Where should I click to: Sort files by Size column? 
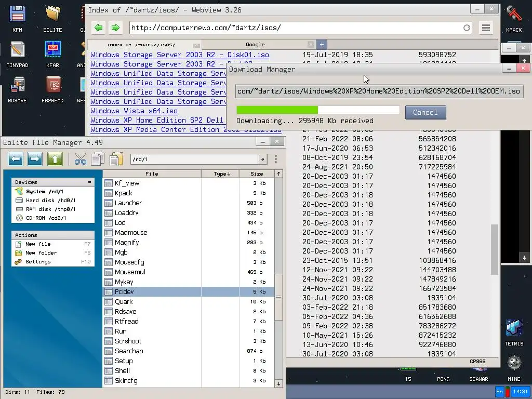coord(257,174)
